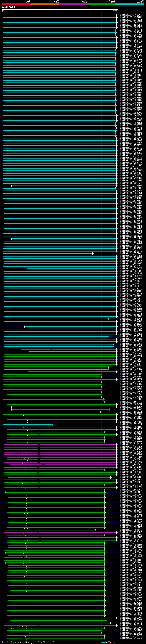The width and height of the screenshot is (146, 644).
Task: Select the UniRef100_Q0CE41 entry
Action: click(x=131, y=480)
